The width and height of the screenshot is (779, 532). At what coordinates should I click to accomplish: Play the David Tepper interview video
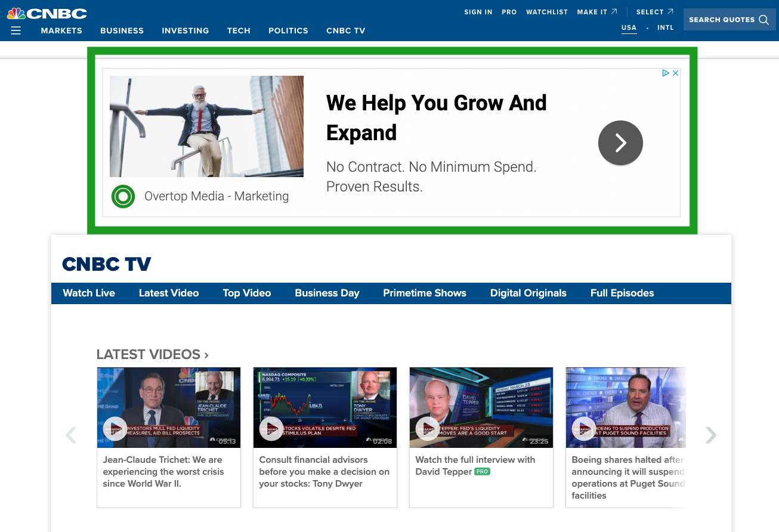coord(428,428)
